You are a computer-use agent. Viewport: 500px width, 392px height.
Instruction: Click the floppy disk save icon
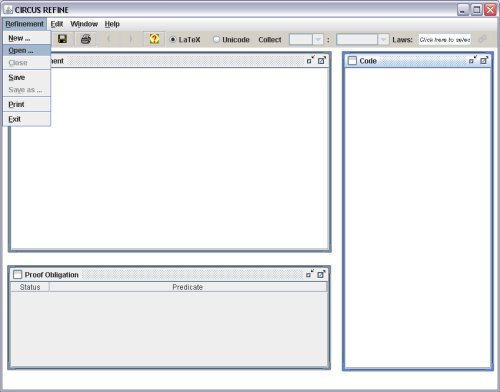coord(62,39)
